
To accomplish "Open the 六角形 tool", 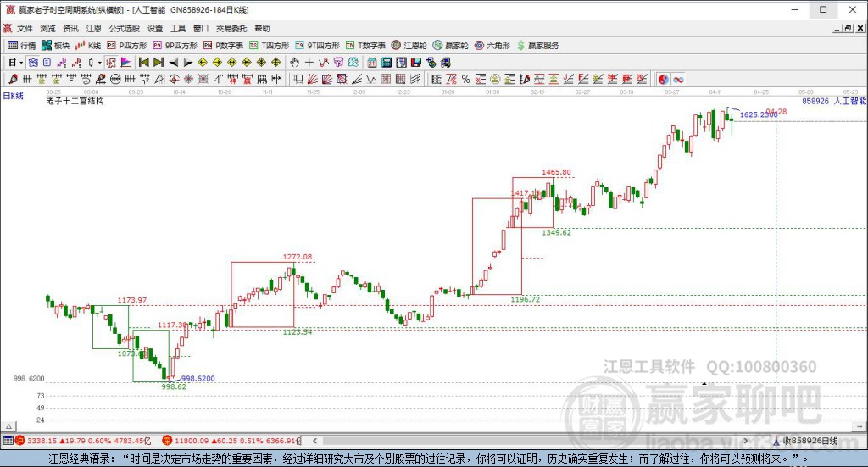I will (x=492, y=46).
